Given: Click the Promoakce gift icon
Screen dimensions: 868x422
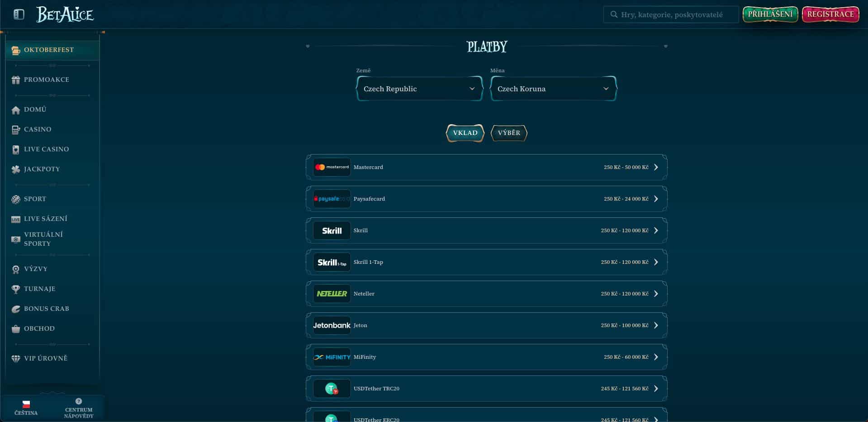Looking at the screenshot, I should click(x=16, y=80).
